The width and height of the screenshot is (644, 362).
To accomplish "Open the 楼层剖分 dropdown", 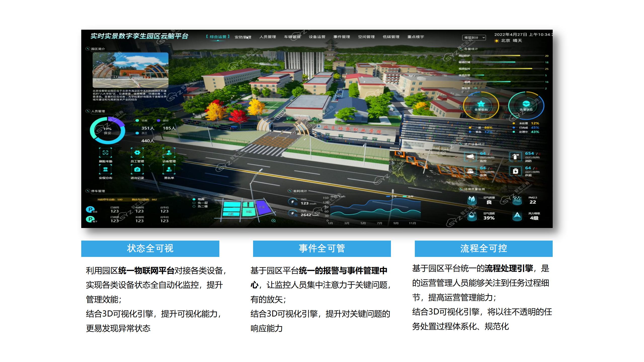I will (474, 38).
